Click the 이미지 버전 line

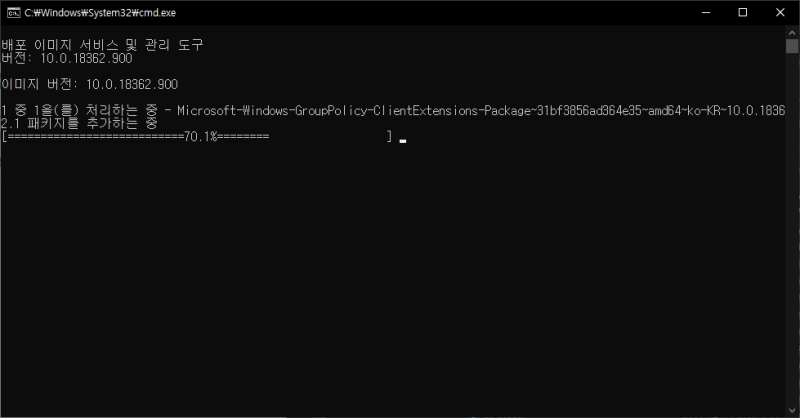tap(90, 84)
